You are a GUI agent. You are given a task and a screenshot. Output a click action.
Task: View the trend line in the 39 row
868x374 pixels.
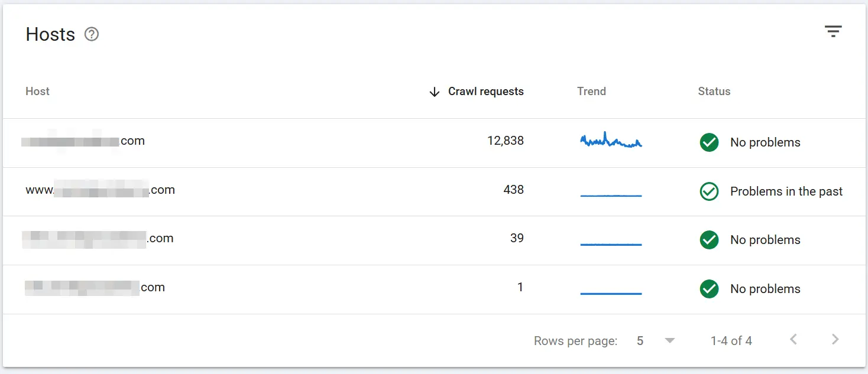coord(611,245)
